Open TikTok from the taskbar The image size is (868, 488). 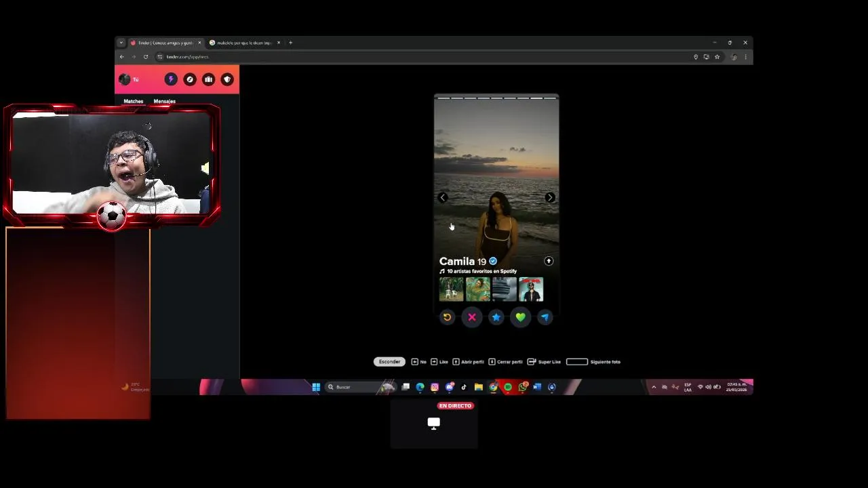[x=464, y=387]
